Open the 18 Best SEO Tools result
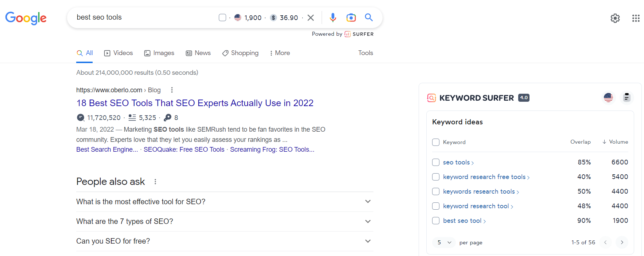 [195, 103]
